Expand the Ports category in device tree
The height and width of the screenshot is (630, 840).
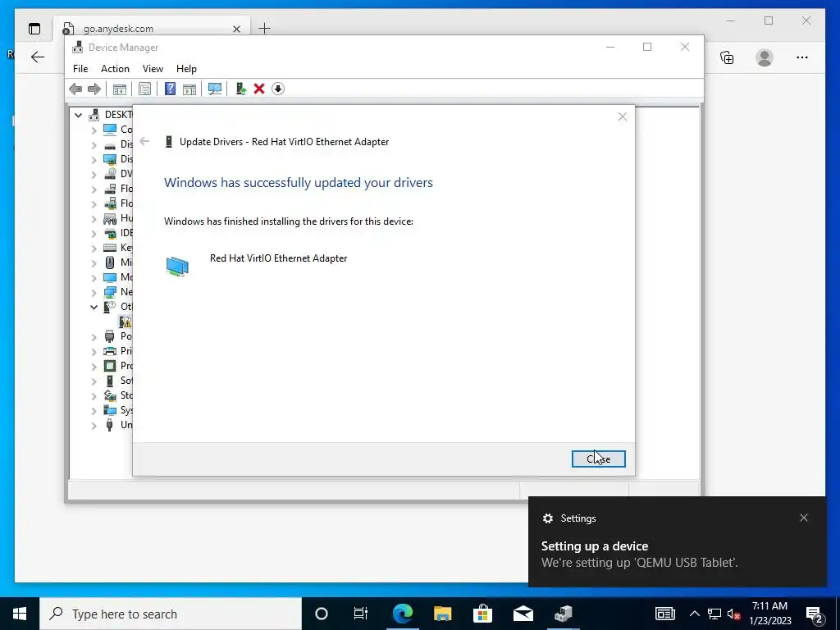point(94,336)
